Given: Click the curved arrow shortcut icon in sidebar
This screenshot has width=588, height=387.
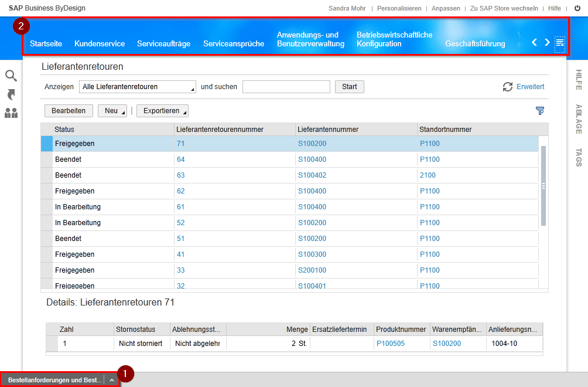Looking at the screenshot, I should click(11, 94).
